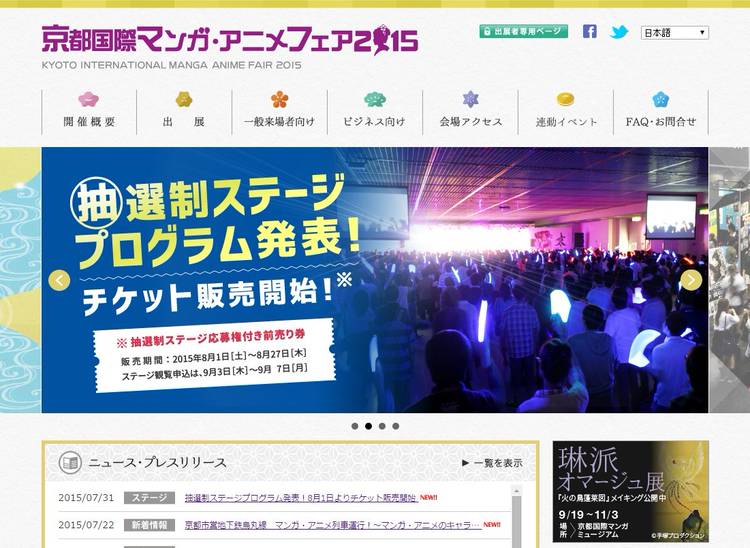The height and width of the screenshot is (548, 750).
Task: Click the green icon above ビジネス向け
Action: coord(374,99)
